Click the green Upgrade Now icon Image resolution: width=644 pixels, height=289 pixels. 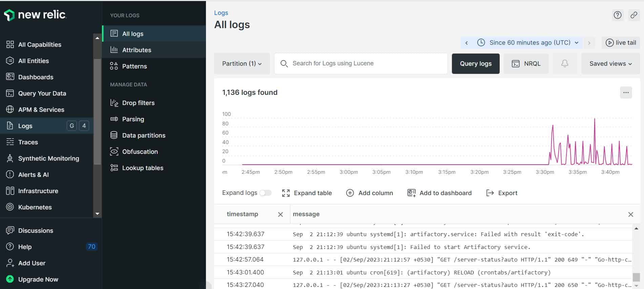10,279
